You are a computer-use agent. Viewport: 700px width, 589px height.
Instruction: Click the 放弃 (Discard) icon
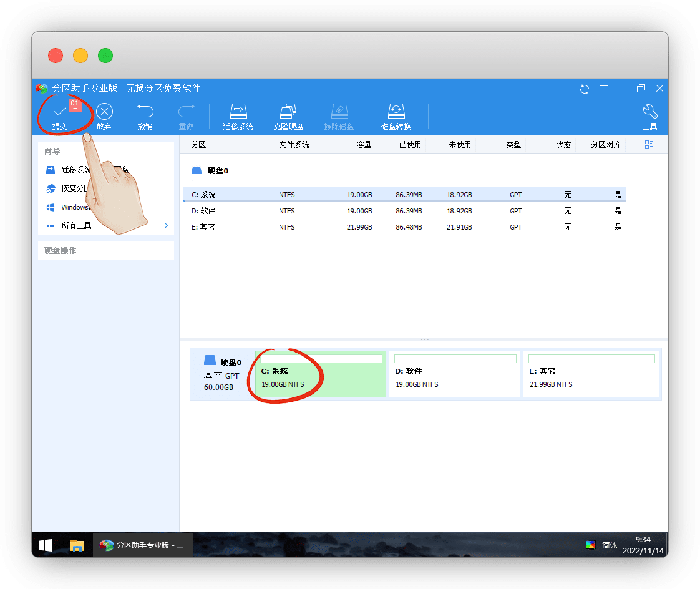point(104,112)
